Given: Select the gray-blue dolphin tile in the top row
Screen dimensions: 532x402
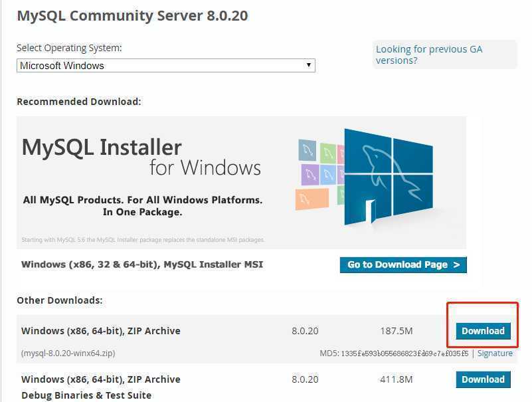Looking at the screenshot, I should click(x=307, y=150).
